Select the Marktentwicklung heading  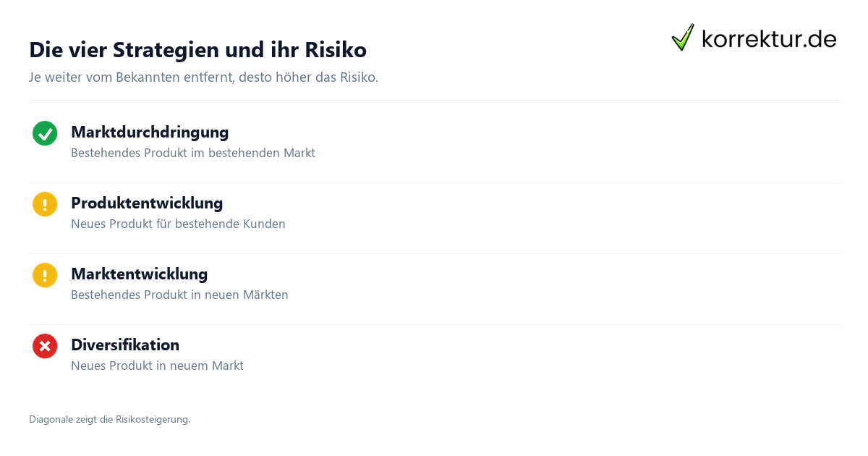point(140,274)
